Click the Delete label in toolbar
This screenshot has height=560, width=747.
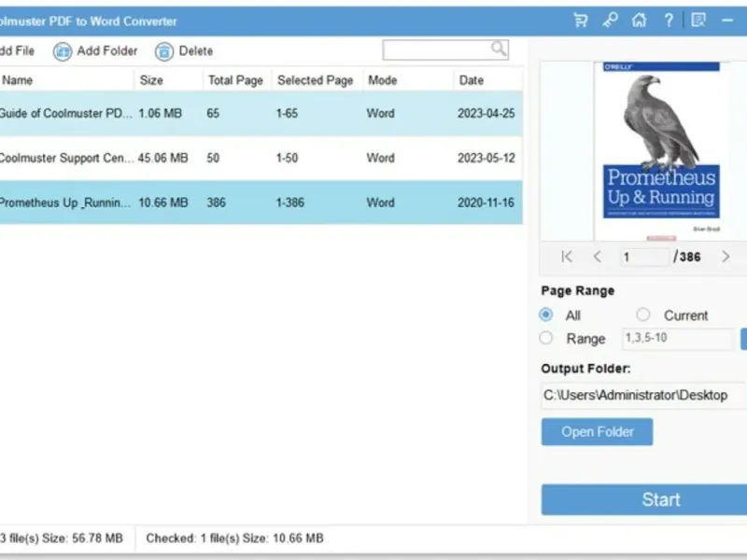[196, 51]
